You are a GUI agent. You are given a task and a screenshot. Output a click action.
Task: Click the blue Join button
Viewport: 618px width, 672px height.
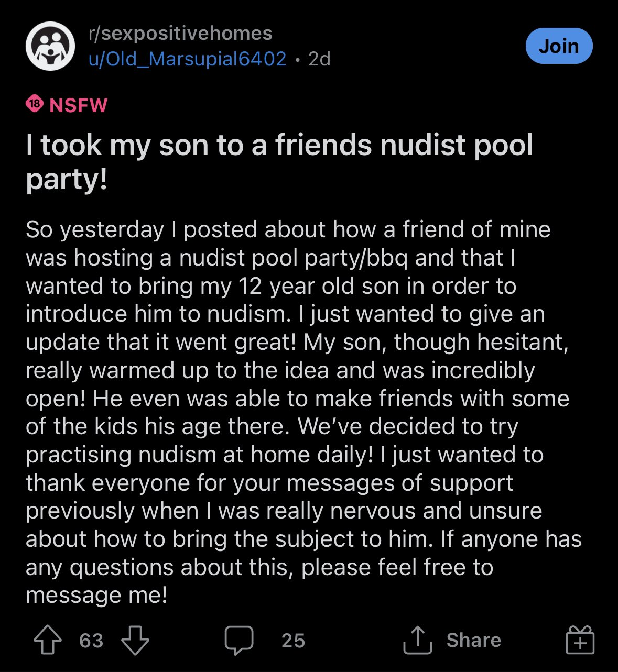tap(559, 46)
